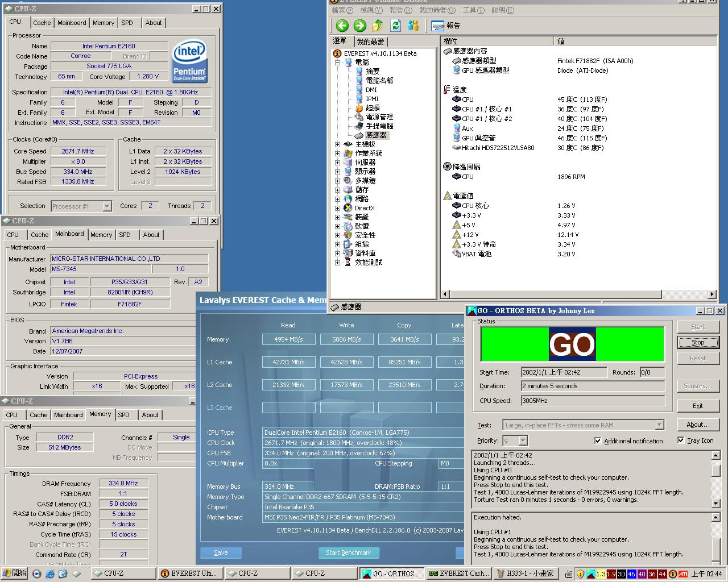Click the green Forward arrow in EVEREST toolbar

359,26
